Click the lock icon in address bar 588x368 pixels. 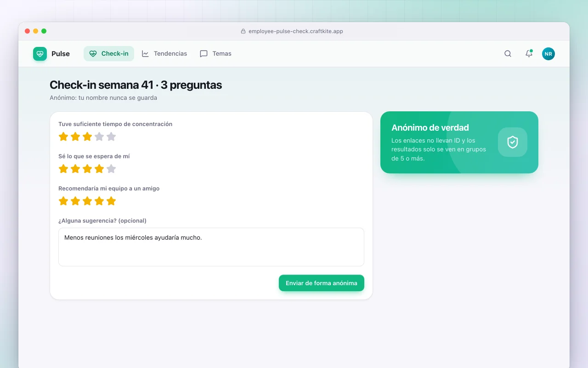coord(243,31)
